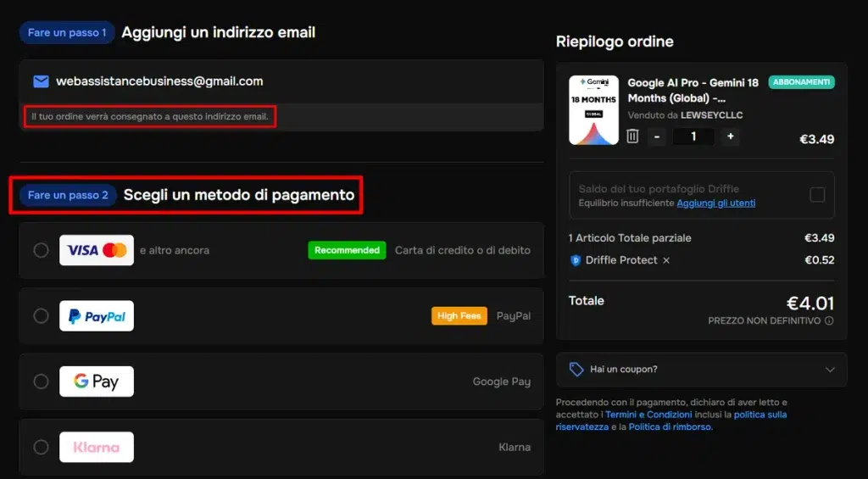868x479 pixels.
Task: Select the PayPal radio button
Action: [x=41, y=316]
